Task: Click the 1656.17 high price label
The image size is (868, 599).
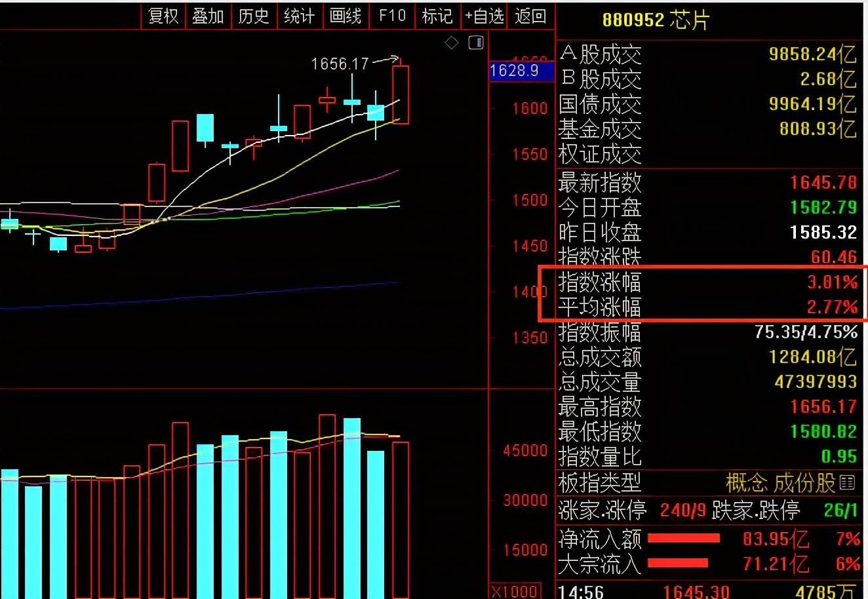Action: tap(340, 64)
